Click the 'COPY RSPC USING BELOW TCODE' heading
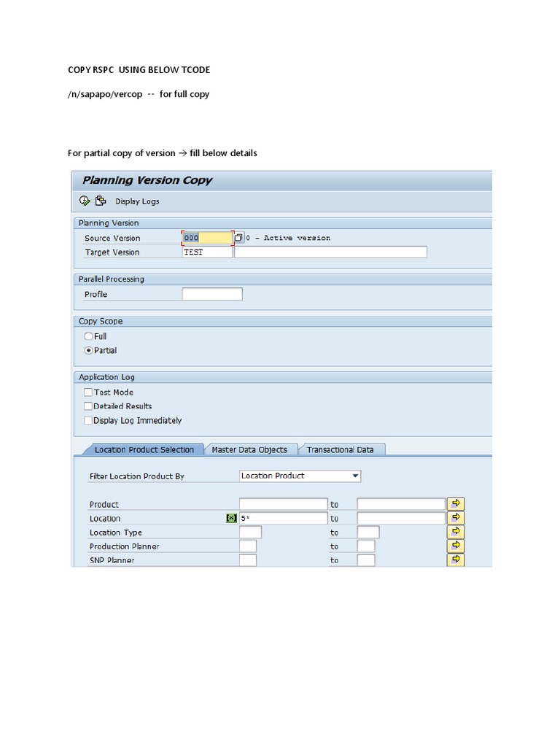 [x=139, y=70]
